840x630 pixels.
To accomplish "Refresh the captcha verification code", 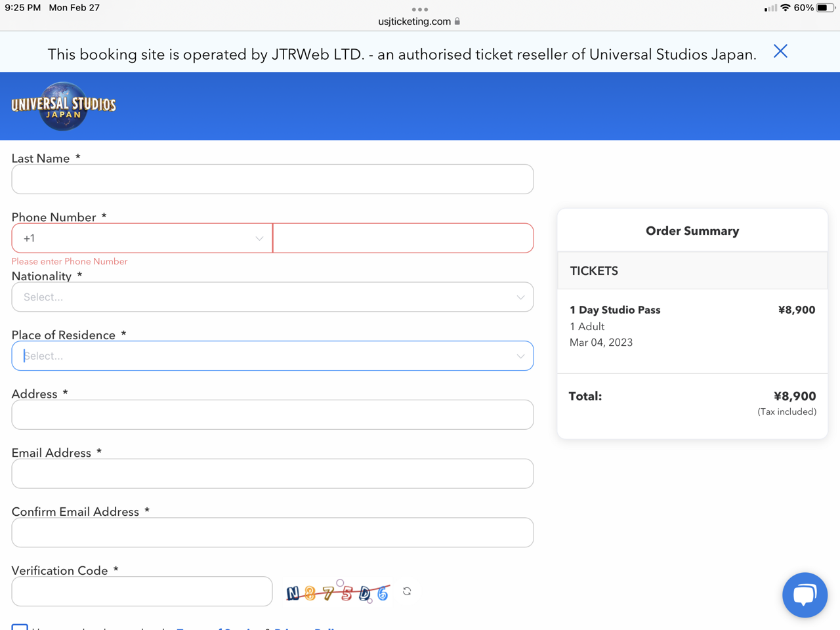I will 407,591.
